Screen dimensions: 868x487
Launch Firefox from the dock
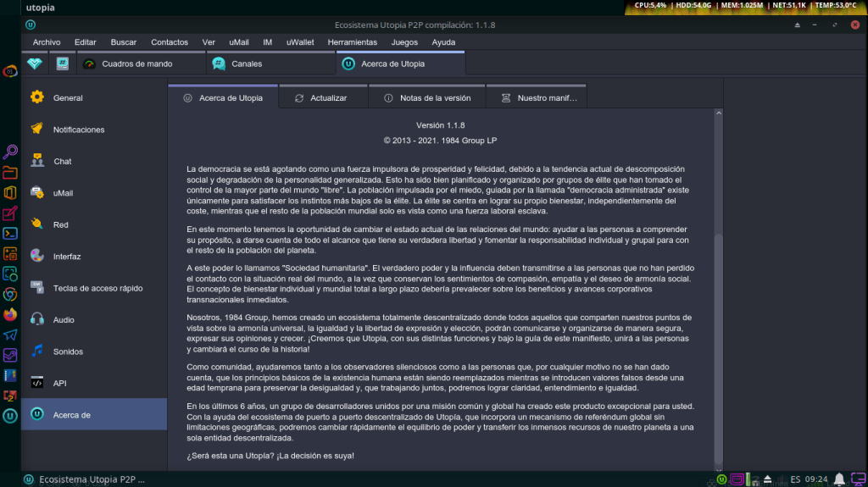(10, 314)
